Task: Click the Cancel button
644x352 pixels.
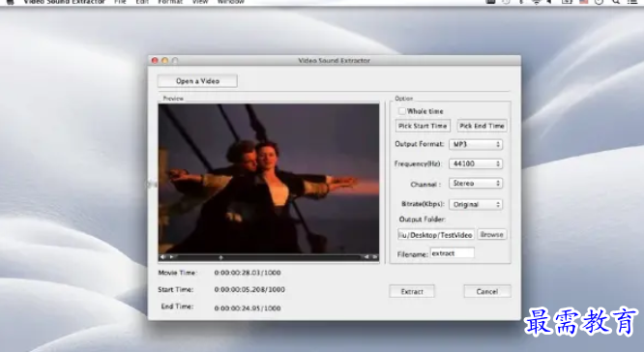Action: click(x=487, y=291)
